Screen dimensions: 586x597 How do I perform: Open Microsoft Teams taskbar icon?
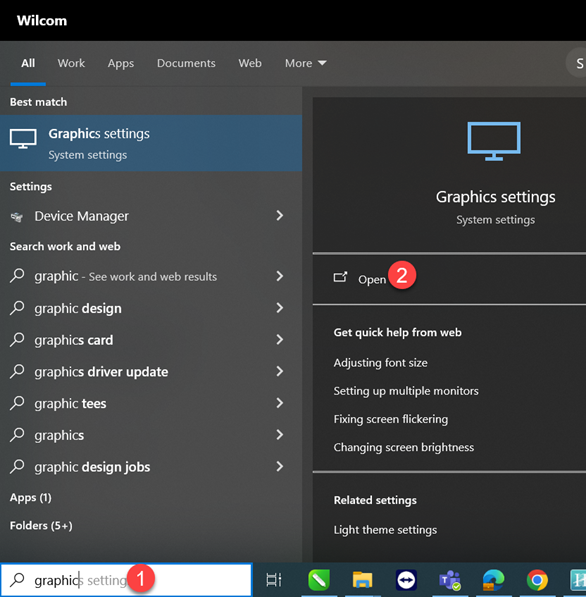(450, 580)
